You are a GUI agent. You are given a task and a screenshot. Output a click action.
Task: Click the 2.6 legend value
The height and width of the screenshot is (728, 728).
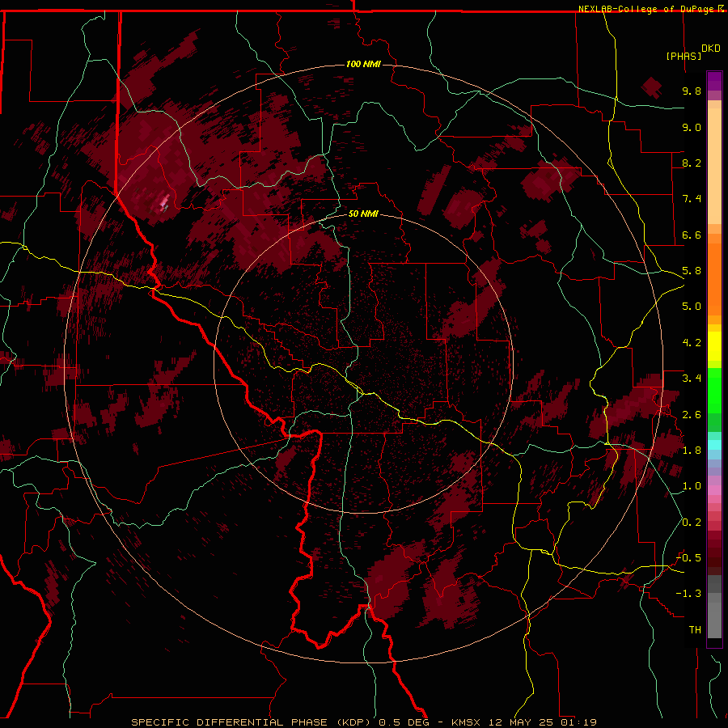pyautogui.click(x=692, y=415)
